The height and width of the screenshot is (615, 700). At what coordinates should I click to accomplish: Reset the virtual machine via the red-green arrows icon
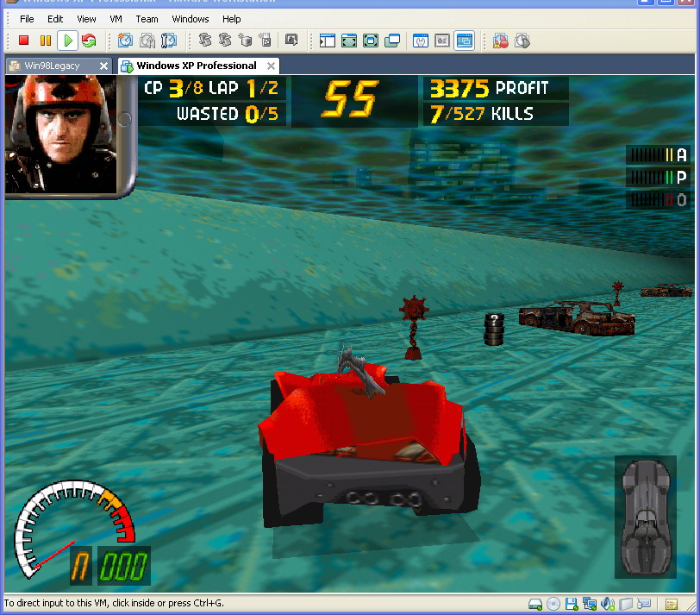coord(89,41)
